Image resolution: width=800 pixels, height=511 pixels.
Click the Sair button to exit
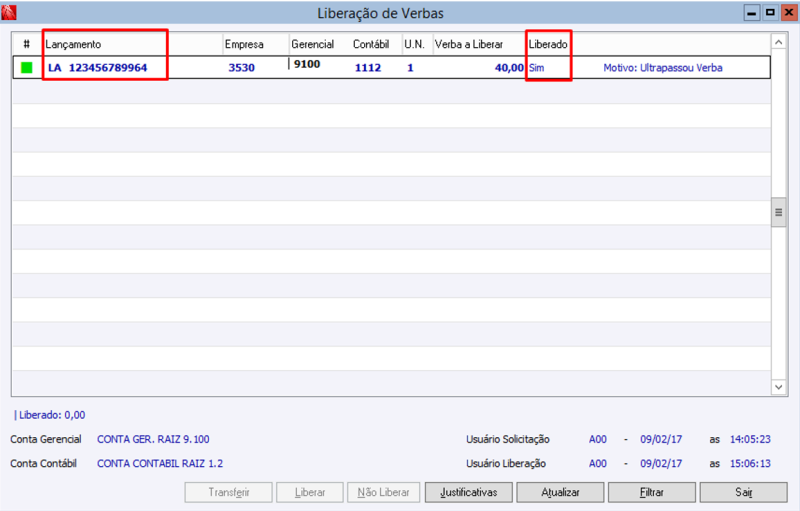tap(743, 492)
